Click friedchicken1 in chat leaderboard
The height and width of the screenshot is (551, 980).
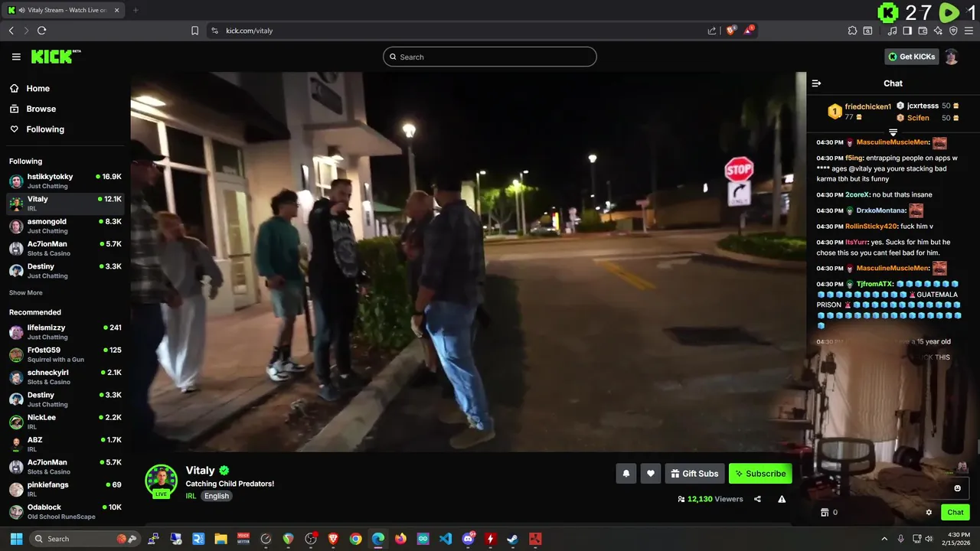pos(868,106)
